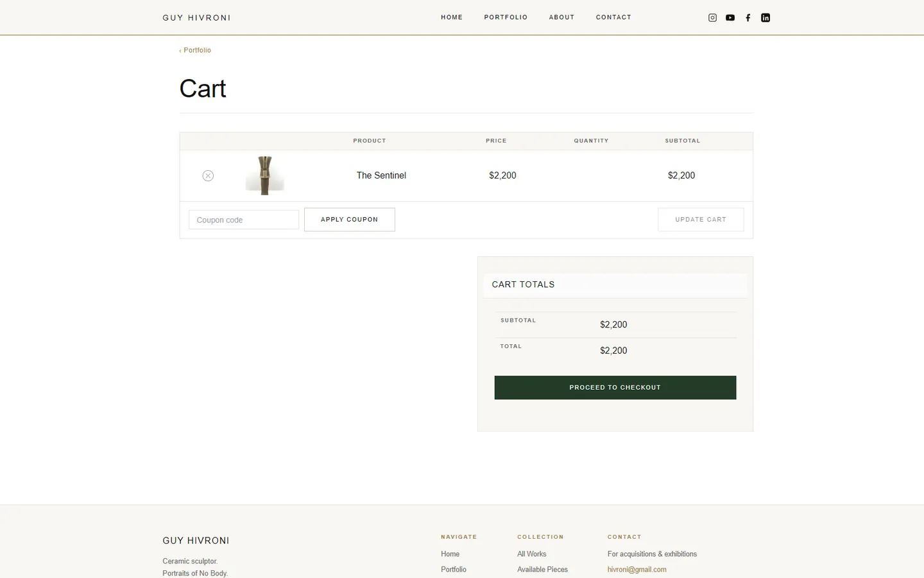
Task: Click the Home menu item in header
Action: click(x=452, y=17)
